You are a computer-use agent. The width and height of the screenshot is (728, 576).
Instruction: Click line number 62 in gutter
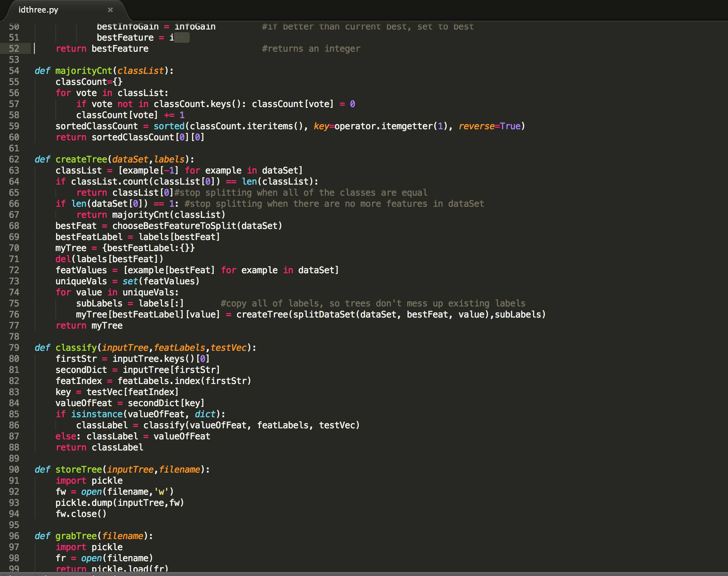pyautogui.click(x=14, y=160)
